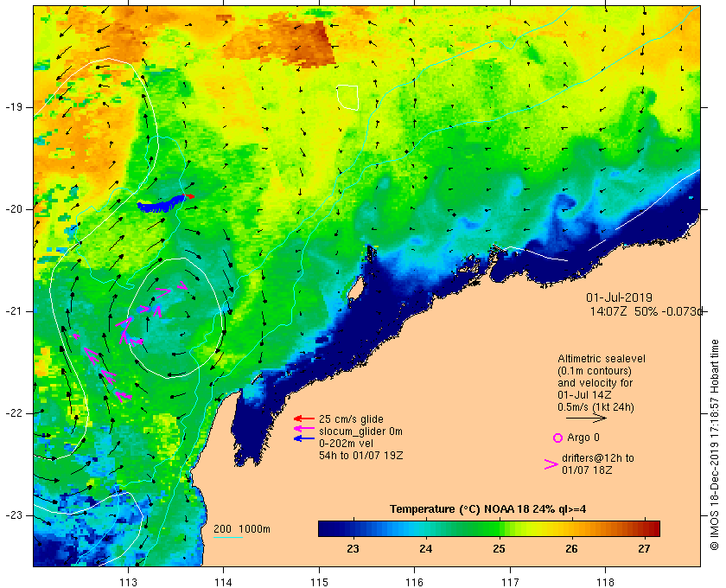The width and height of the screenshot is (726, 588).
Task: Click the longitude axis label '115'
Action: (319, 583)
